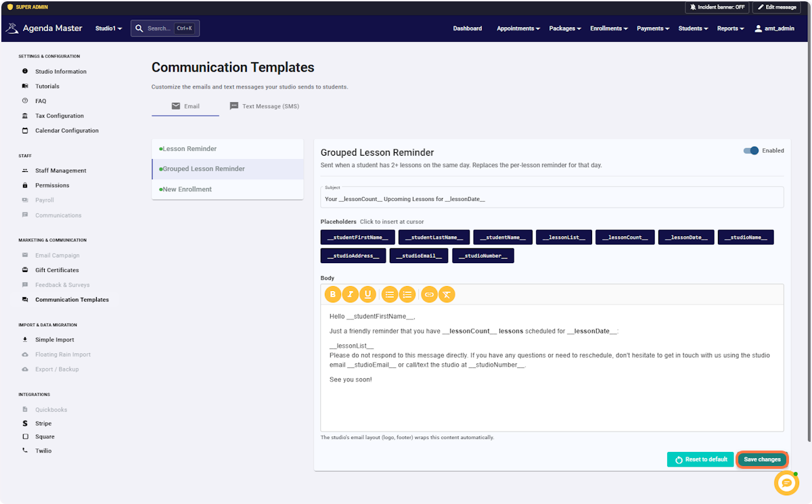Clear formatting with the toolbar icon
Screen dimensions: 812x504
coord(447,294)
